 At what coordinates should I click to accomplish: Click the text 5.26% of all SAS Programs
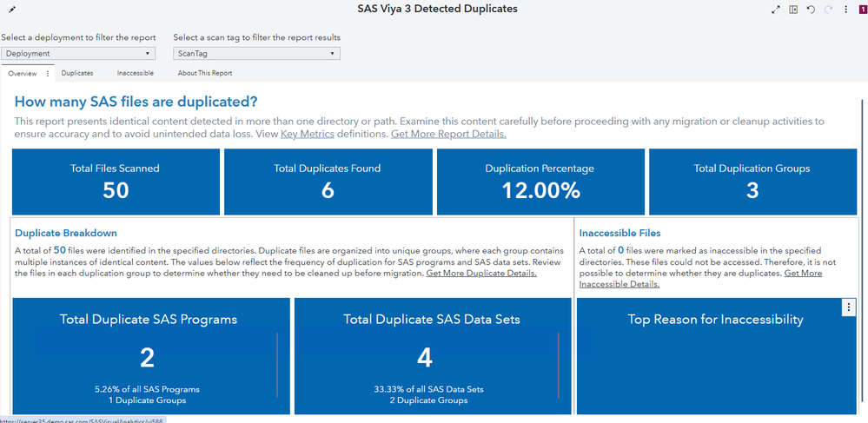click(147, 388)
